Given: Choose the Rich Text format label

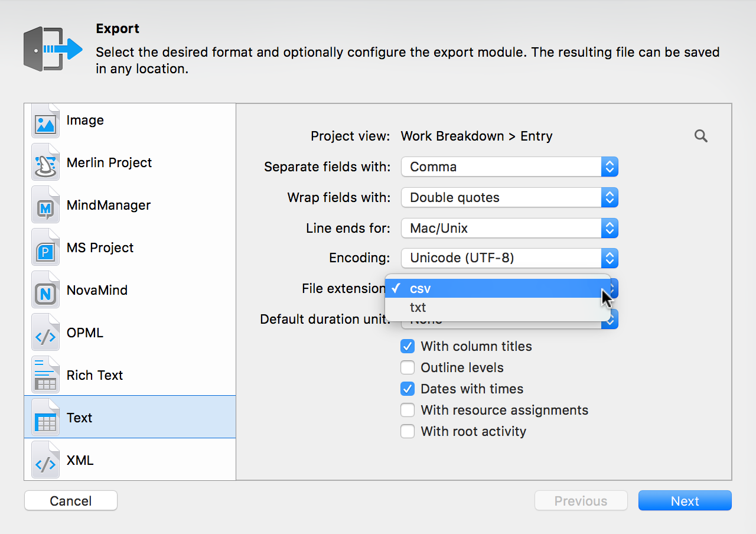Looking at the screenshot, I should tap(95, 375).
